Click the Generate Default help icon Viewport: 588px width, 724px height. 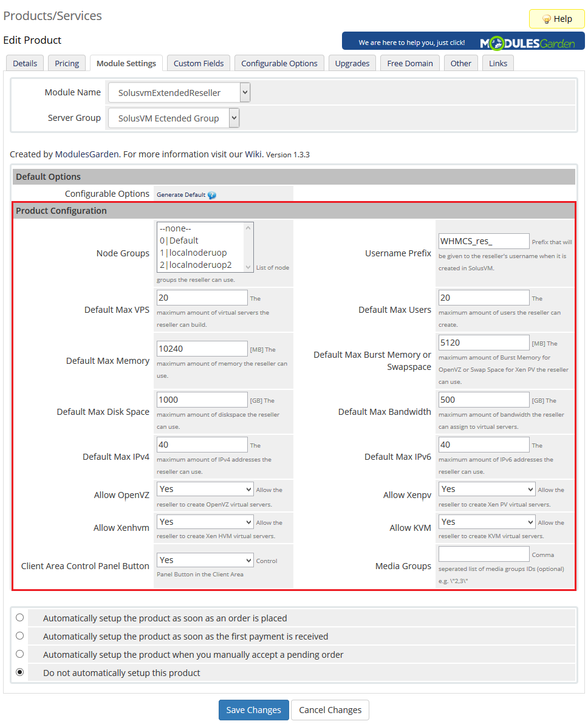click(211, 196)
